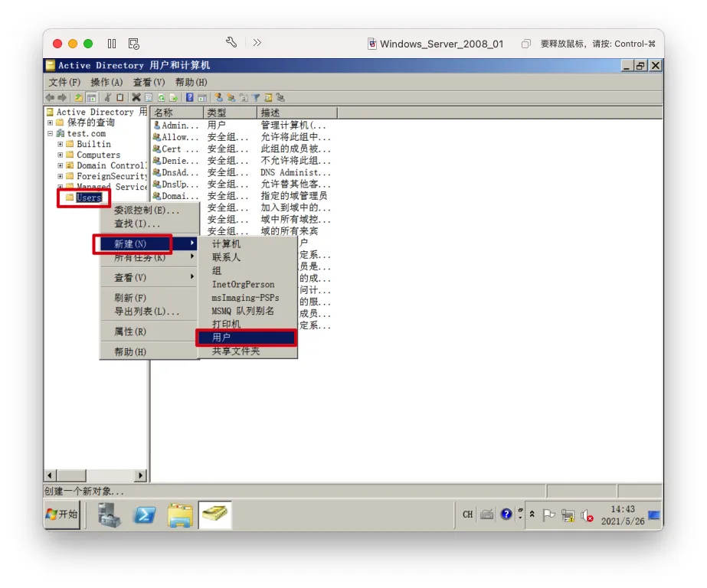
Task: Click the Find objects toolbar icon
Action: coord(268,97)
